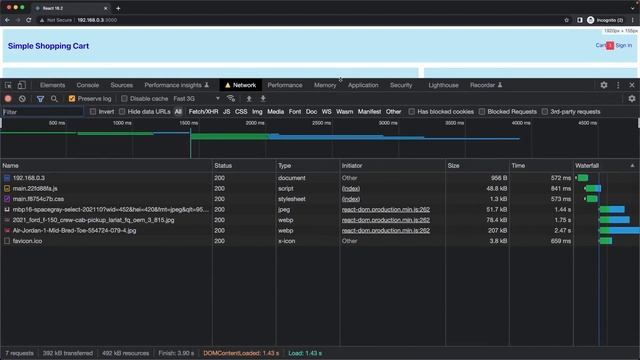Open browser tab search chevron

pos(632,8)
